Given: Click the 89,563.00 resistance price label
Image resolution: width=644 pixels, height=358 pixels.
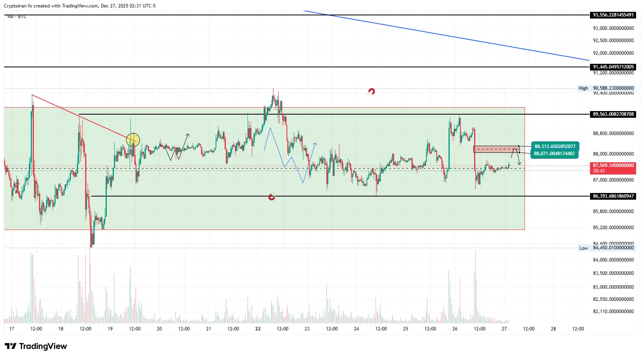Looking at the screenshot, I should [613, 114].
